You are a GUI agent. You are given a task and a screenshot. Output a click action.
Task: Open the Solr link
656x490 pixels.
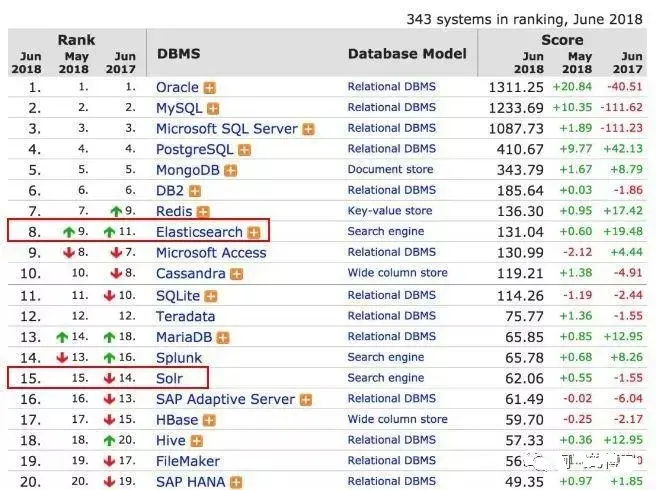tap(169, 379)
